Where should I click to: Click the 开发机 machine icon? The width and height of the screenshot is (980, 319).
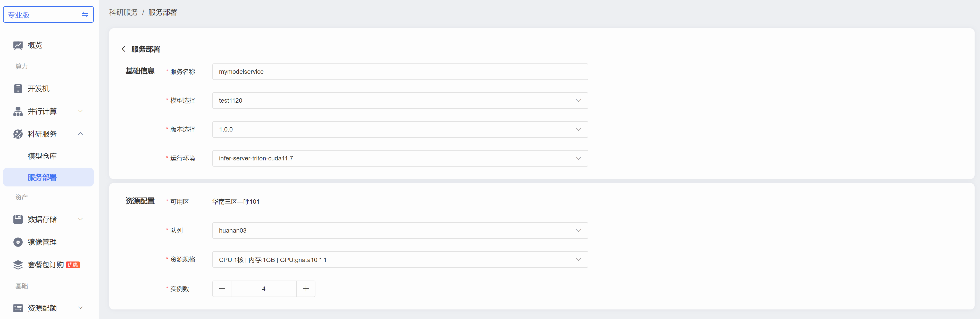point(18,89)
